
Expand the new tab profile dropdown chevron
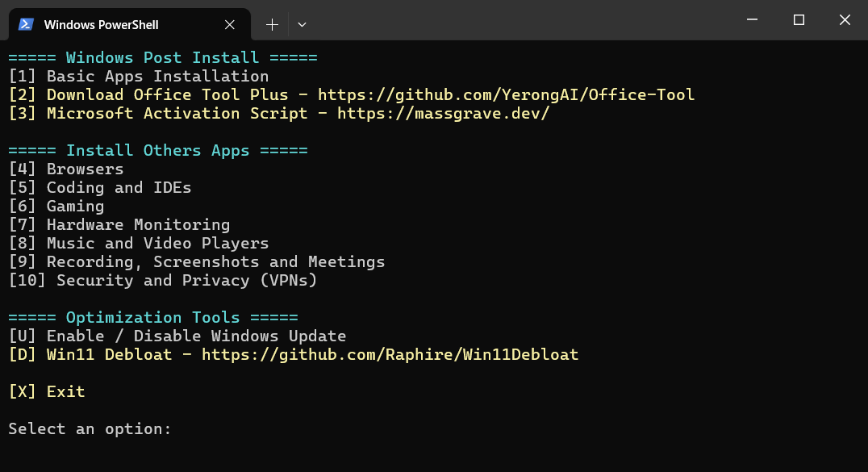302,24
